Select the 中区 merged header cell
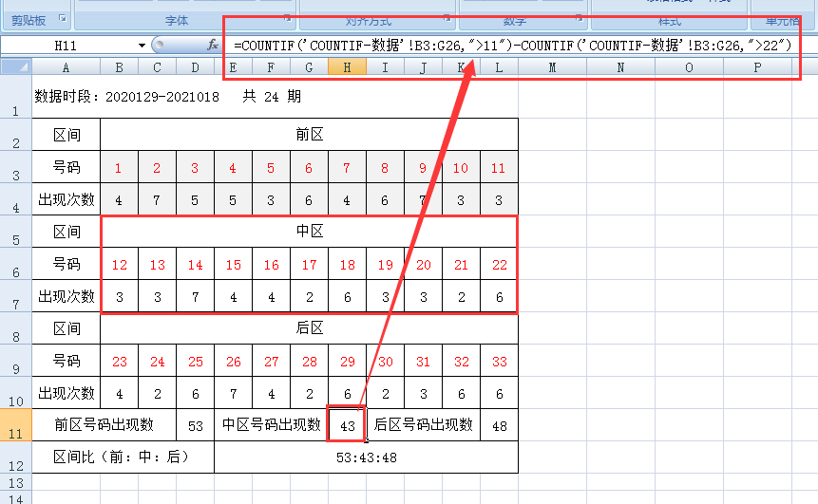This screenshot has width=818, height=504. pos(309,232)
